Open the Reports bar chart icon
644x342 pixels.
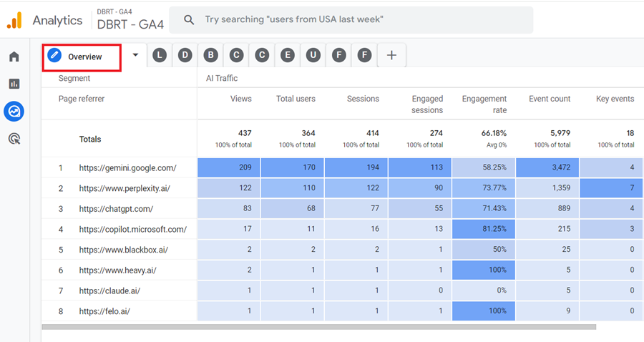coord(14,84)
